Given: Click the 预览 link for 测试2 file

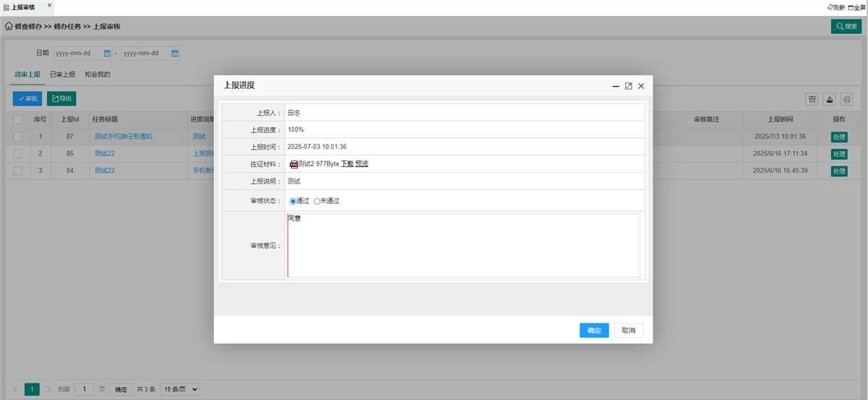Looking at the screenshot, I should point(361,164).
